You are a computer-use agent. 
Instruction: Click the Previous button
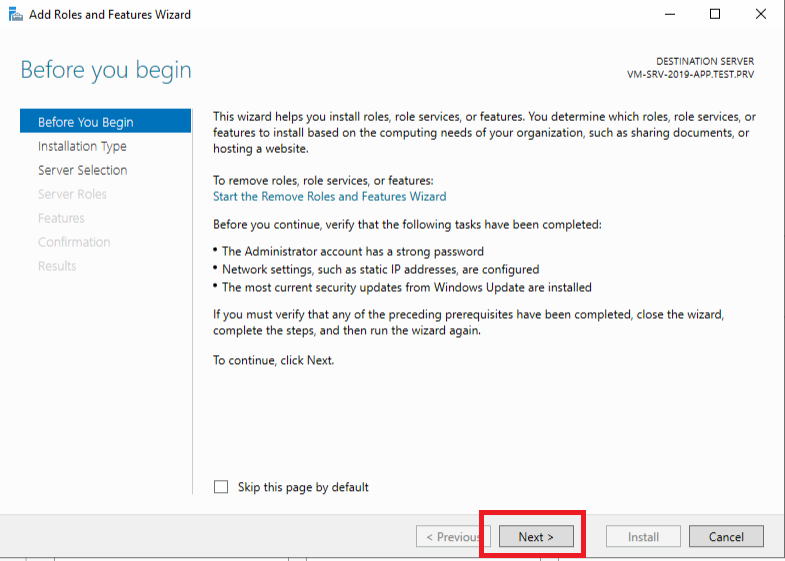pos(453,536)
